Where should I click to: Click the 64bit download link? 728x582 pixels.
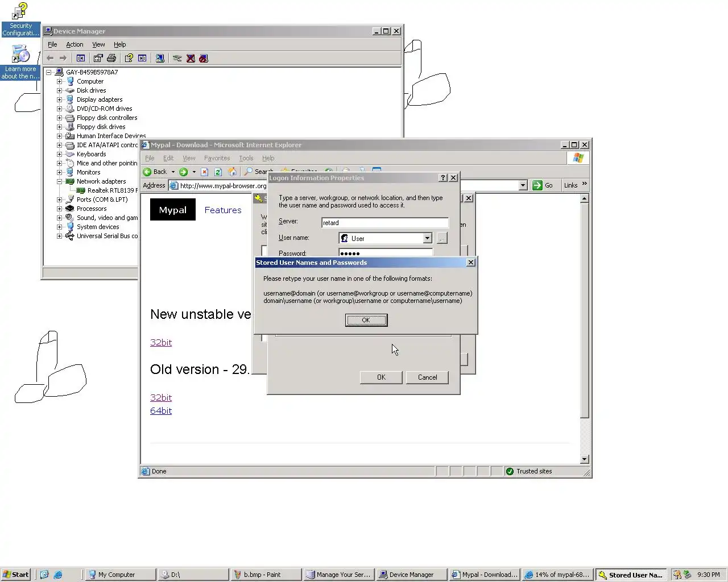tap(161, 410)
